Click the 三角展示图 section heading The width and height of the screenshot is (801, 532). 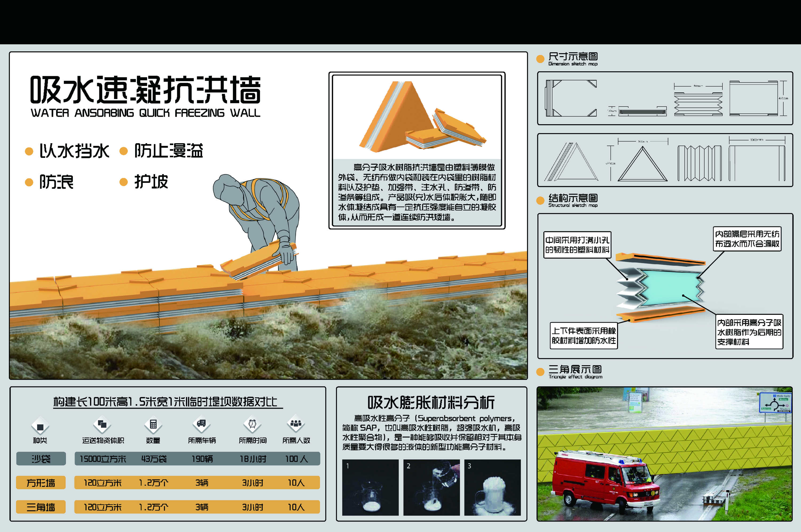575,369
